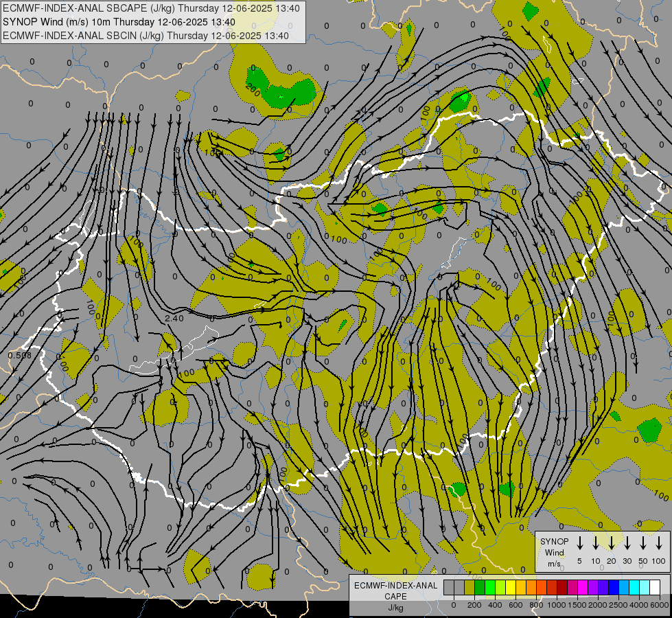Select the lime yellow-green legend swatch
Viewport: 672px width, 618px height.
(x=500, y=587)
